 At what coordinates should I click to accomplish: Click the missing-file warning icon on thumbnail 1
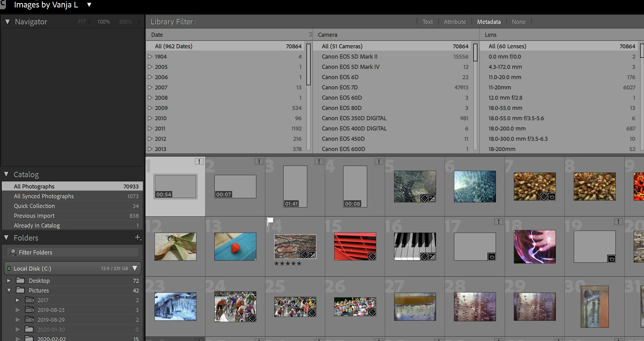coord(199,162)
